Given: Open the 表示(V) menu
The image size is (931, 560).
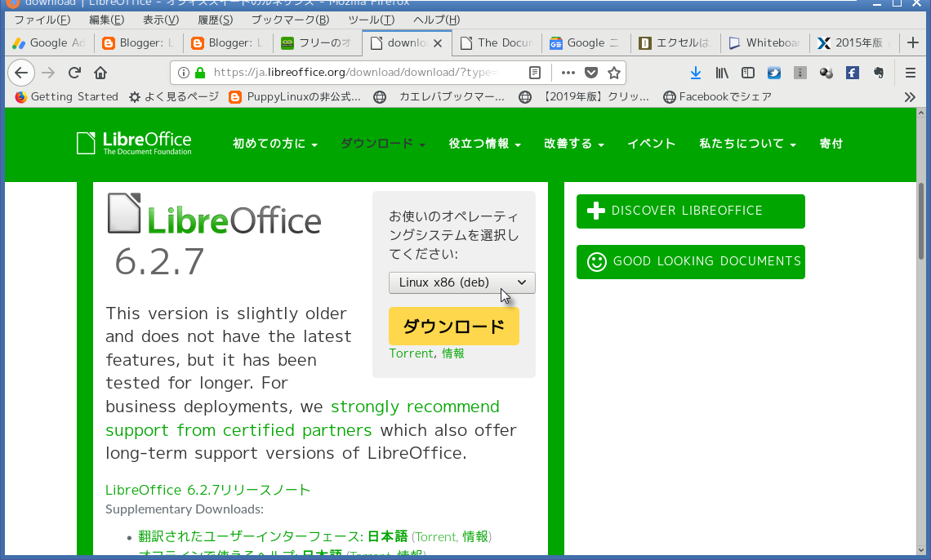Looking at the screenshot, I should tap(161, 20).
